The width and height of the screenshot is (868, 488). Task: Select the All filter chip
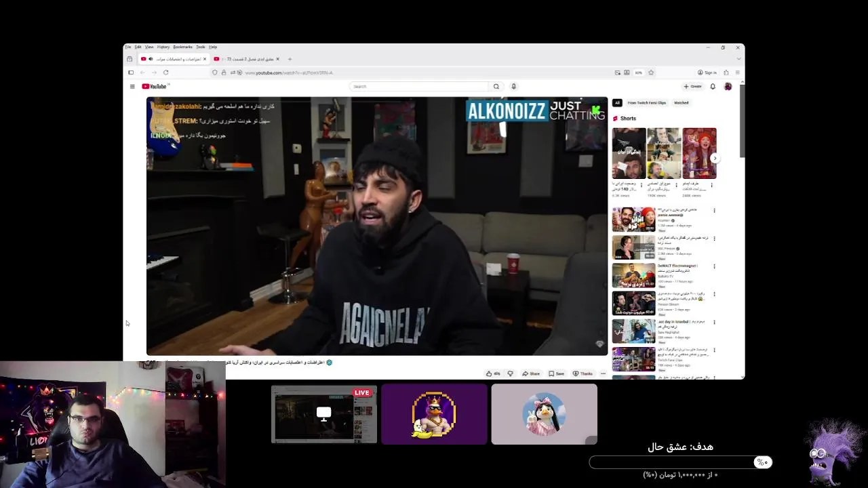point(617,103)
